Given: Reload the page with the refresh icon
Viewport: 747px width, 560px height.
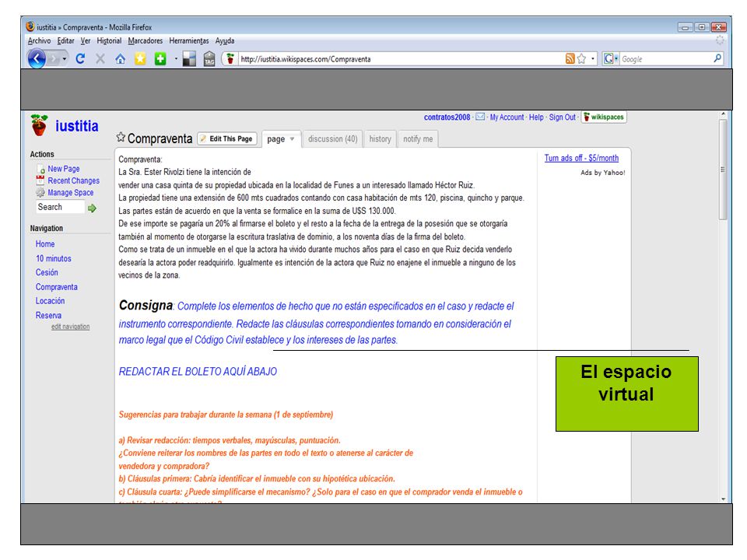Looking at the screenshot, I should (x=80, y=59).
